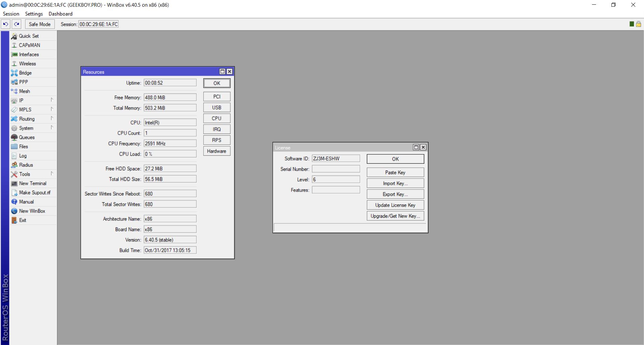Close the License window

[x=423, y=147]
